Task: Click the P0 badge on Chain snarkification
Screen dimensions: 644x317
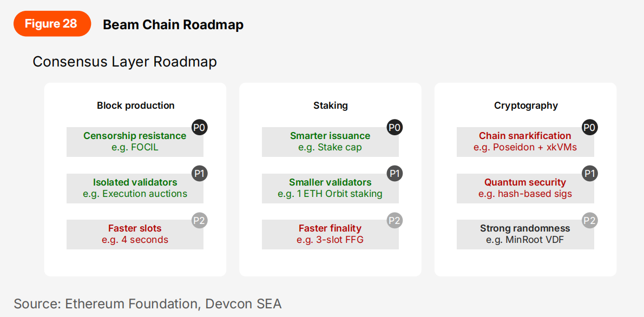Action: (x=589, y=128)
